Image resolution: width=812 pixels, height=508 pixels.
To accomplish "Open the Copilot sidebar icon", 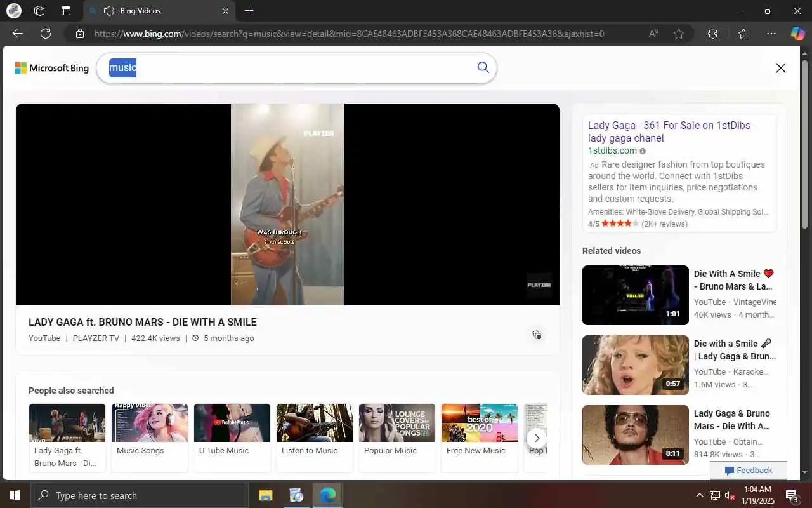I will pyautogui.click(x=797, y=34).
